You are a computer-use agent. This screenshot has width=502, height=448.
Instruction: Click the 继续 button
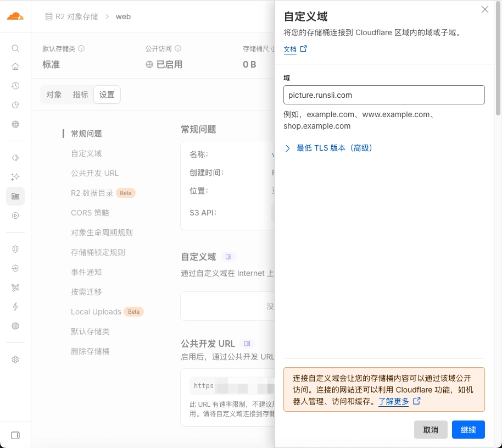tap(468, 430)
